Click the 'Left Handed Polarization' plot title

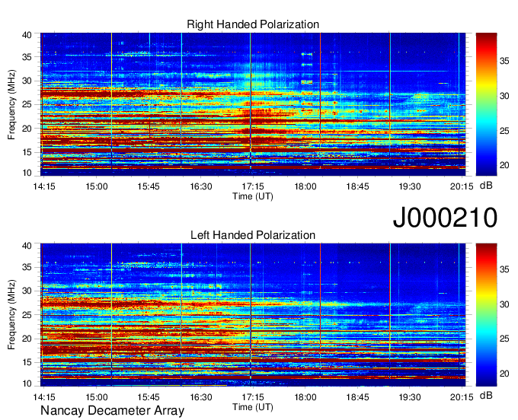[x=253, y=235]
